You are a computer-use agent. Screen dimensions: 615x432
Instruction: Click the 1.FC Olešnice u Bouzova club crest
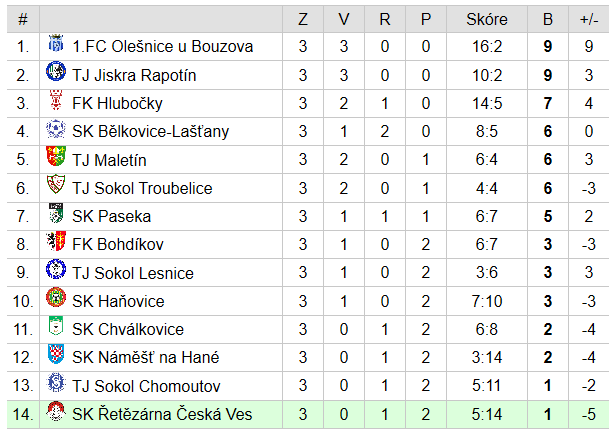tap(56, 43)
